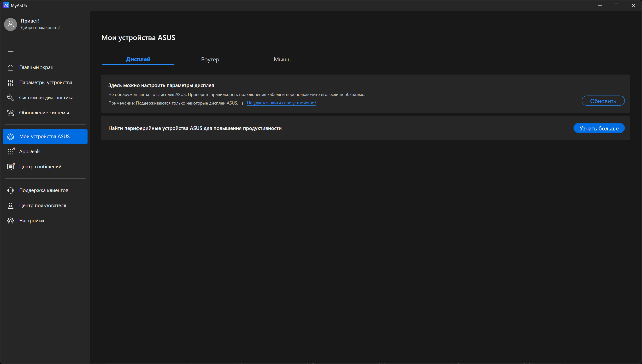Open Параметры устройства section
The width and height of the screenshot is (642, 364).
(45, 82)
